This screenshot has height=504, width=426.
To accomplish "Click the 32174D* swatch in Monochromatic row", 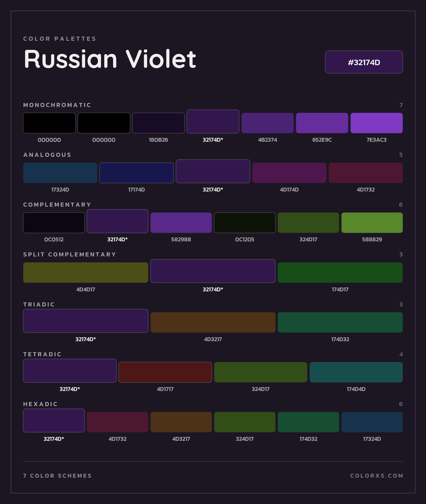I will 213,121.
